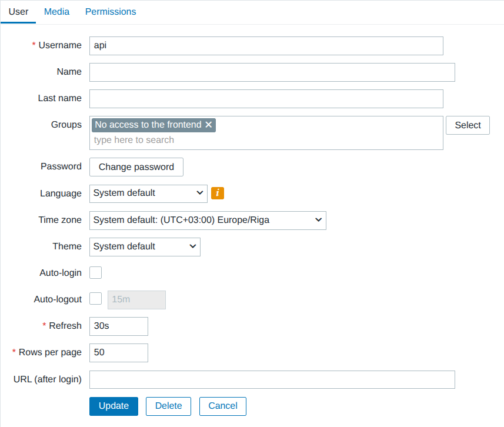This screenshot has height=427, width=504.
Task: Enable the Auto-logout checkbox
Action: click(95, 298)
